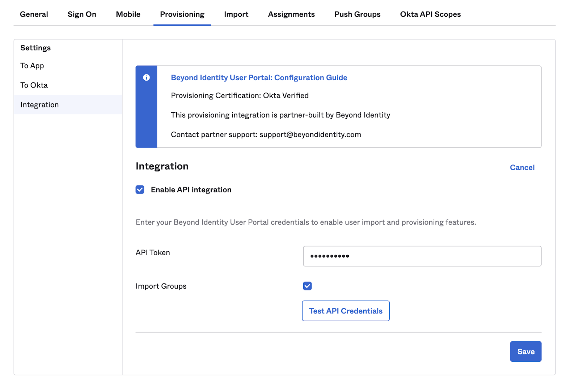Select To Okta in Settings sidebar
Viewport: 579px width, 392px height.
click(34, 85)
